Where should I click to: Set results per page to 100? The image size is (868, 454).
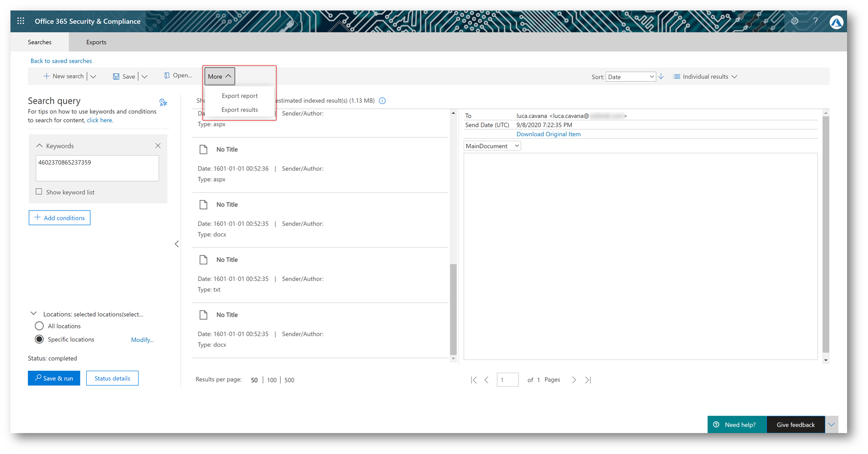point(272,380)
